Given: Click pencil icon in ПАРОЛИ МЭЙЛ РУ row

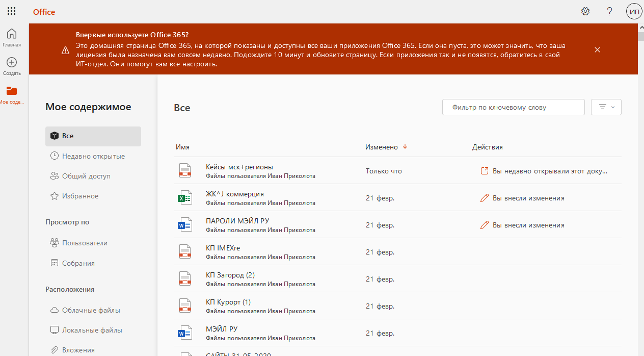Looking at the screenshot, I should coord(485,225).
